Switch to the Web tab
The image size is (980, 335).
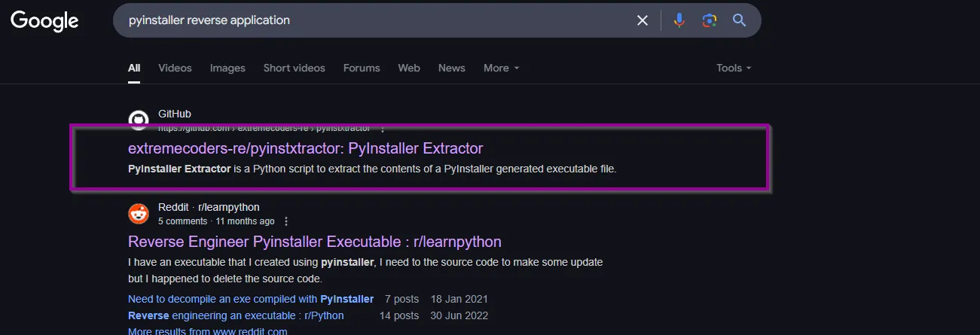409,68
